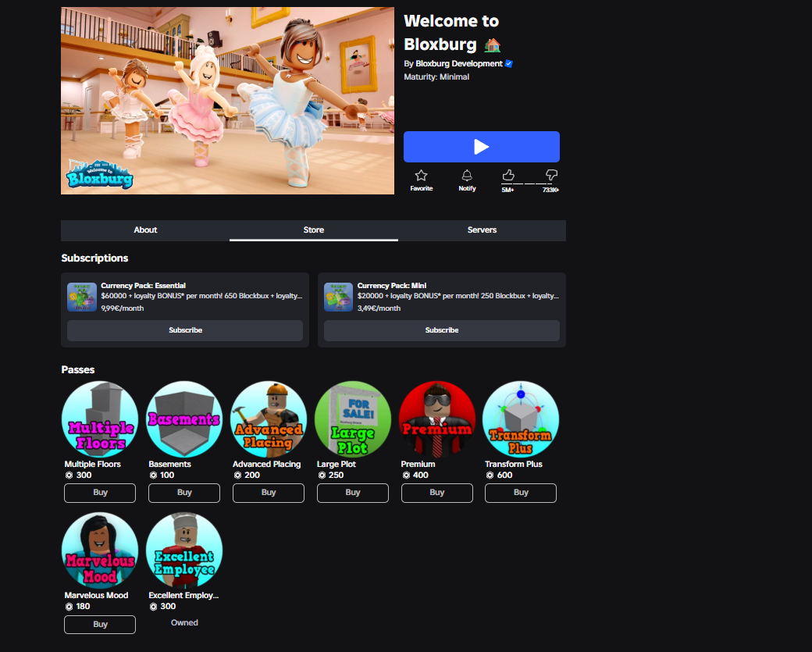Click the Premium pass name text
Viewport: 812px width, 652px height.
[418, 464]
